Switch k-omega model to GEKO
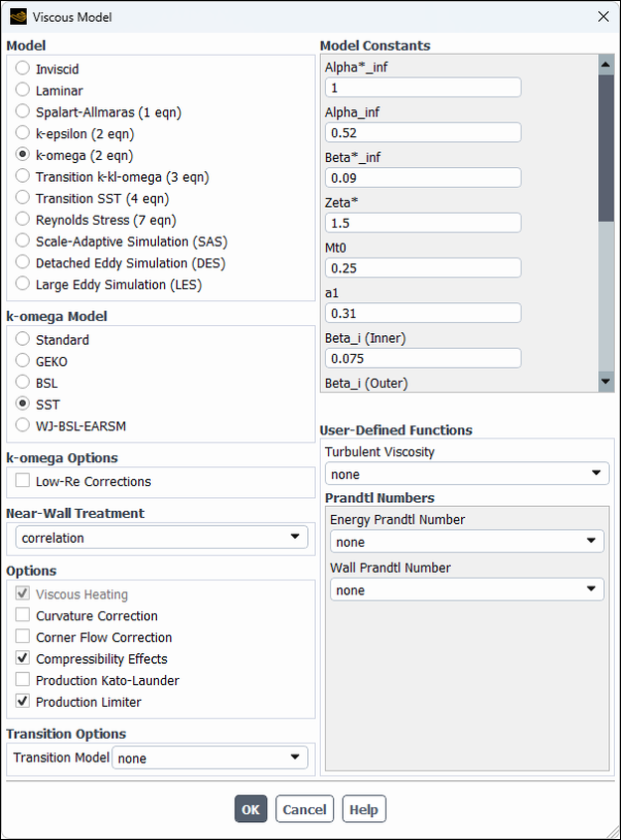The width and height of the screenshot is (621, 840). (23, 362)
